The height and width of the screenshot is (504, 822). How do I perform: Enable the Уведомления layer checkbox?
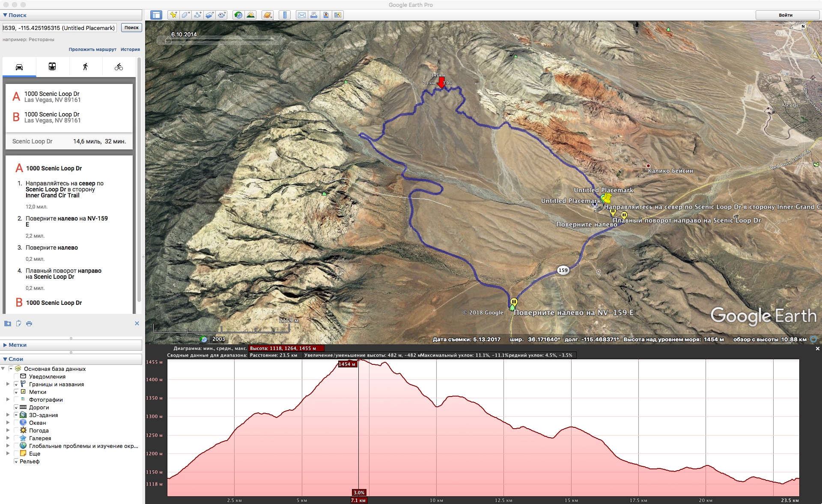coord(16,376)
